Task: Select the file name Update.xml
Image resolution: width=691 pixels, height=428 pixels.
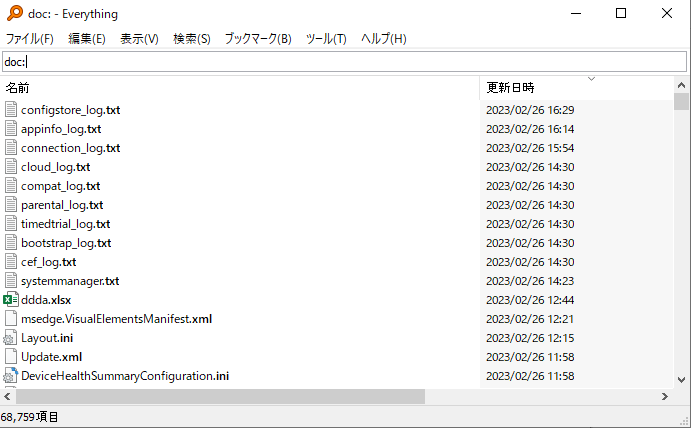Action: (52, 357)
